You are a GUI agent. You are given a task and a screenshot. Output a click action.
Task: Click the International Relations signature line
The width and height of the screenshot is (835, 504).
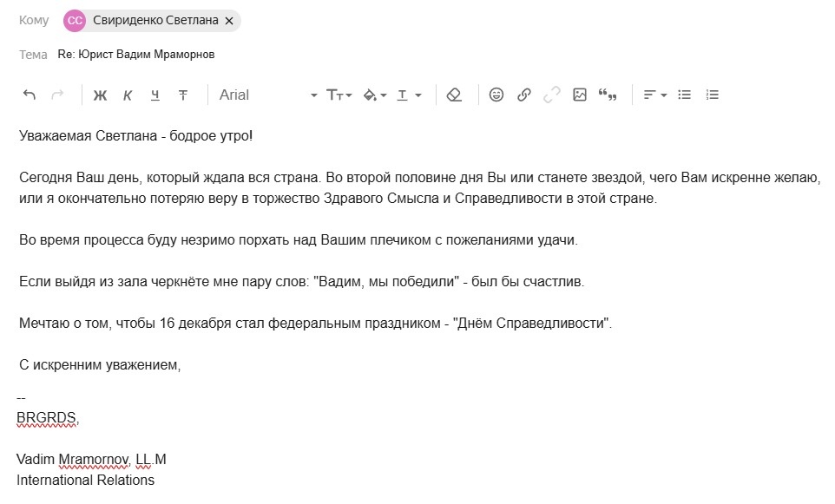tap(85, 480)
